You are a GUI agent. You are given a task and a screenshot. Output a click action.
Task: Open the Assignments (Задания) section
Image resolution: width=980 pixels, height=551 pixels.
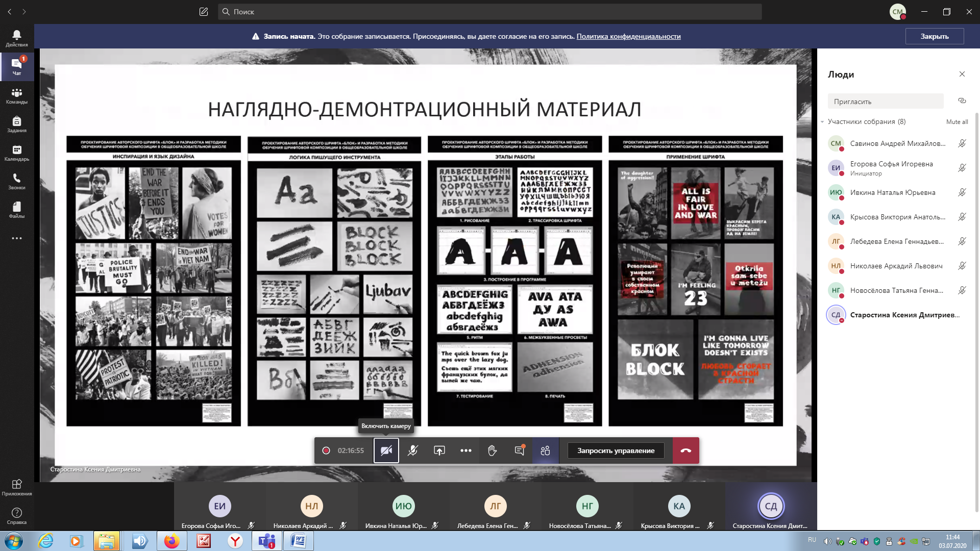tap(16, 124)
